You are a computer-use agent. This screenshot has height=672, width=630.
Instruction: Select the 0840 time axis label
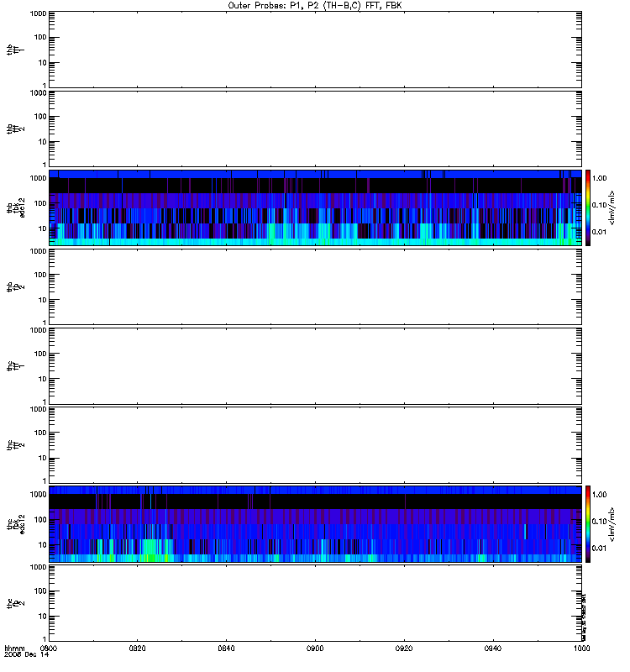point(226,648)
